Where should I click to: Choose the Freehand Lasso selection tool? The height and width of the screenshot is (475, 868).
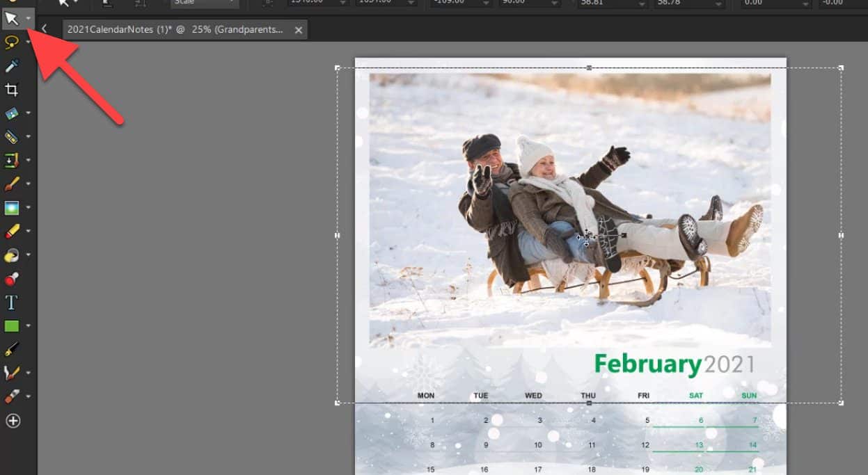pyautogui.click(x=13, y=42)
